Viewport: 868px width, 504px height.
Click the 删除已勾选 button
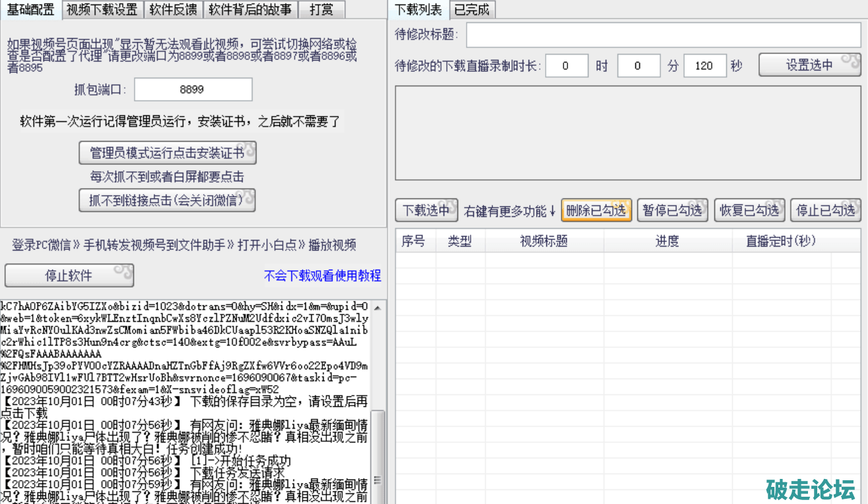596,210
